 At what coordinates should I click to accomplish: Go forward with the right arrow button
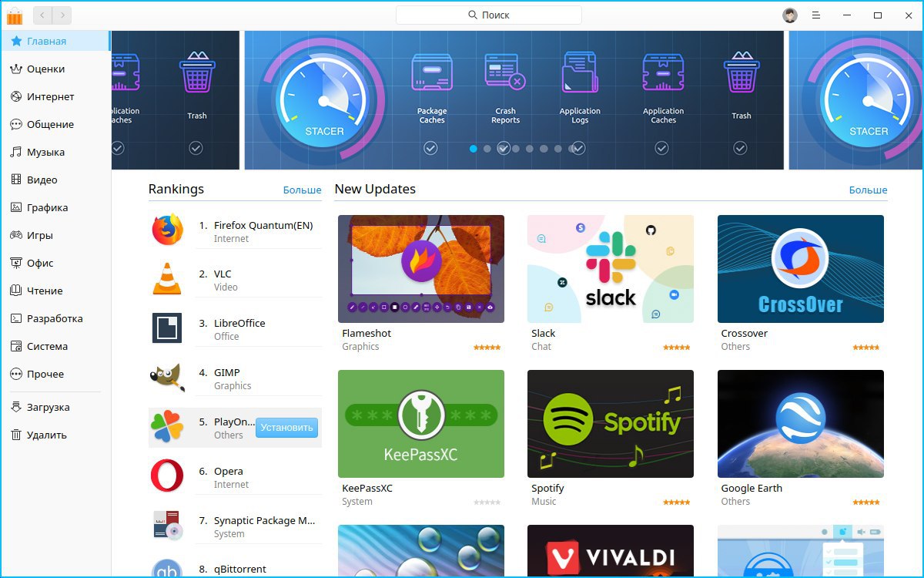61,15
